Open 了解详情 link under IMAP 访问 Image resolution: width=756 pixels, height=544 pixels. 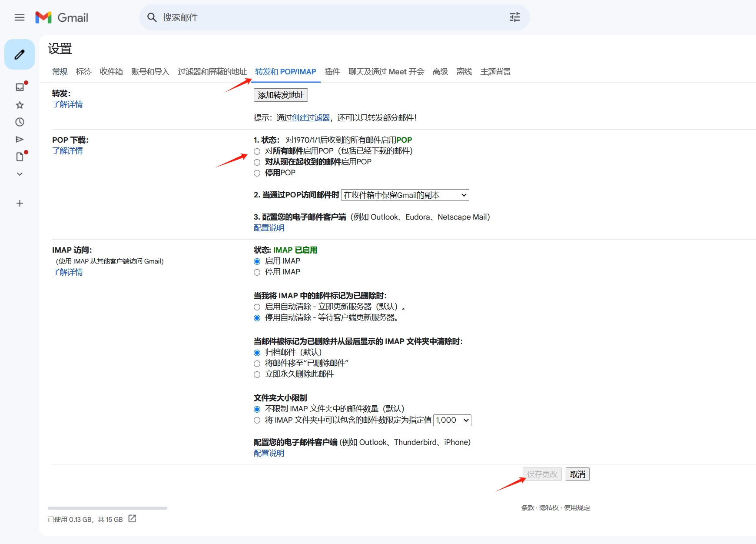coord(67,272)
